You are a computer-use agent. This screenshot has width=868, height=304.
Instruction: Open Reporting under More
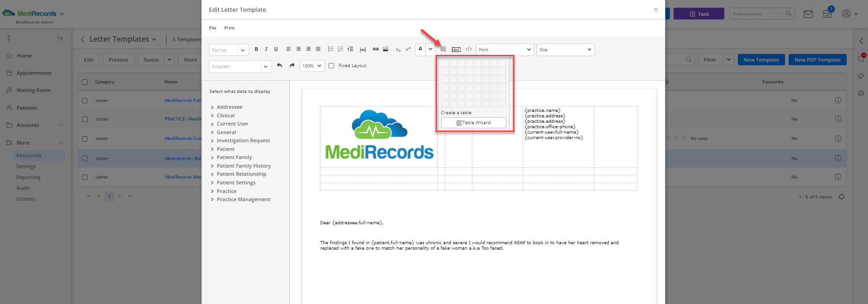point(28,177)
